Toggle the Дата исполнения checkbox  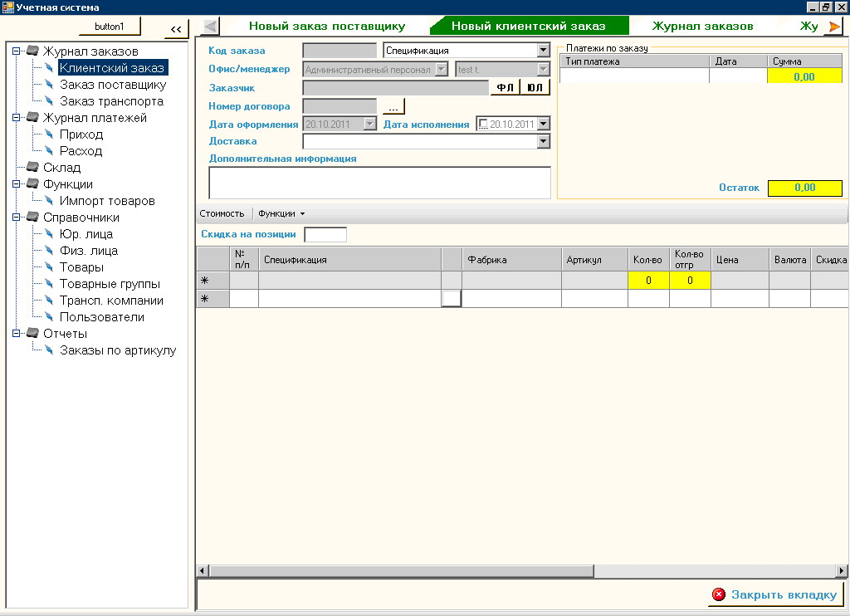(x=484, y=125)
